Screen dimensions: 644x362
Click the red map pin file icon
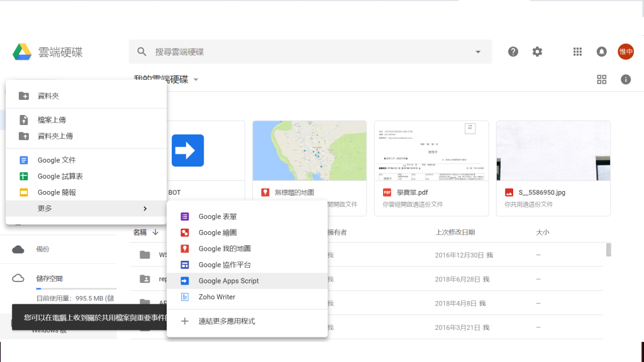pos(265,192)
